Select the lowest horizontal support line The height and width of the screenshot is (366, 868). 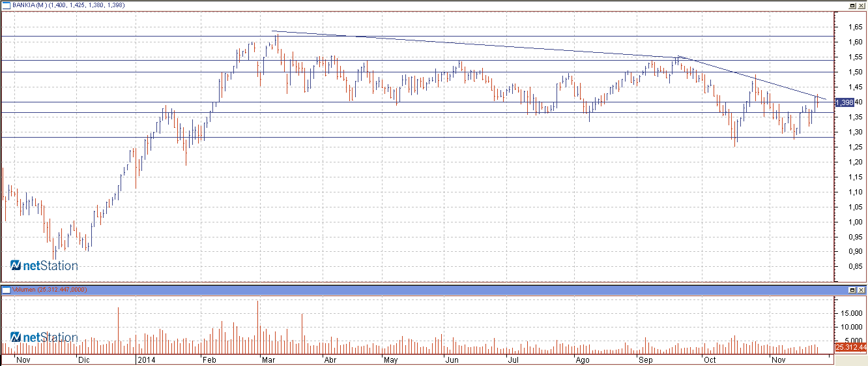(417, 137)
